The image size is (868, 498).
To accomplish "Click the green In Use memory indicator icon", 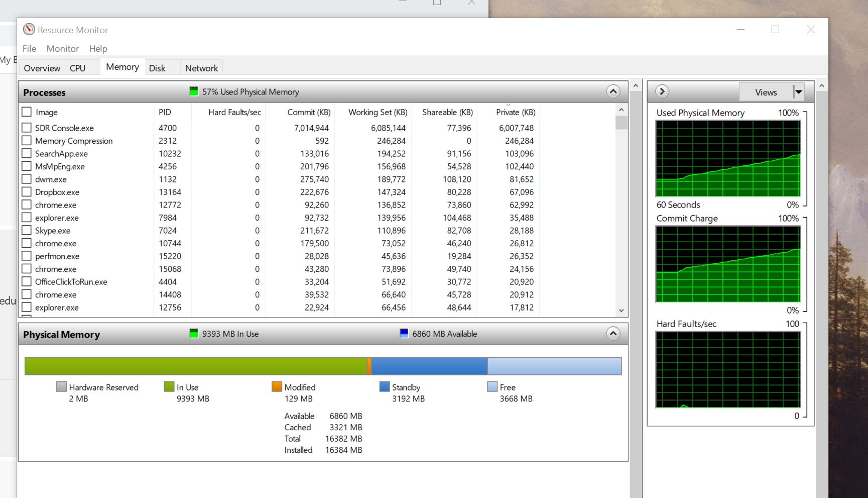I will [x=194, y=334].
